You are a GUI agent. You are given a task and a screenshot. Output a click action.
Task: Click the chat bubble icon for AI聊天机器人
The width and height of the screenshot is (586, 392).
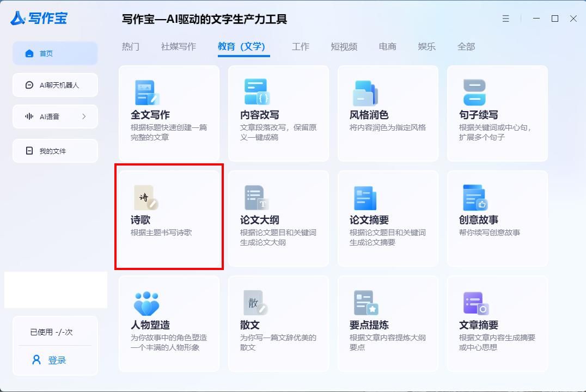[x=29, y=85]
